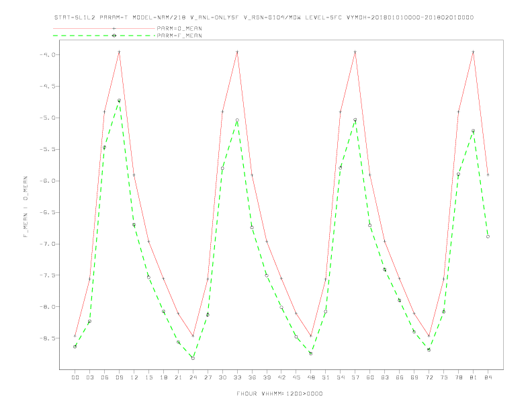Click the 03 forecast hour tick label
Screen dimensions: 532x411
(89, 377)
